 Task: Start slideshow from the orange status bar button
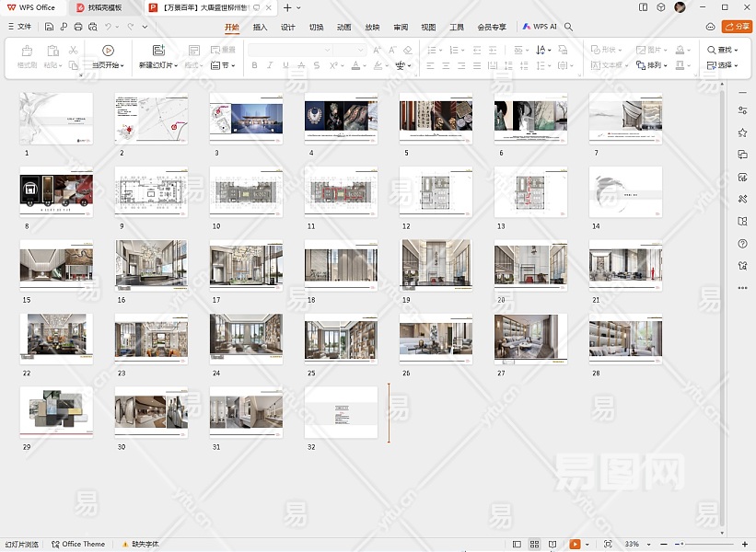(x=575, y=544)
